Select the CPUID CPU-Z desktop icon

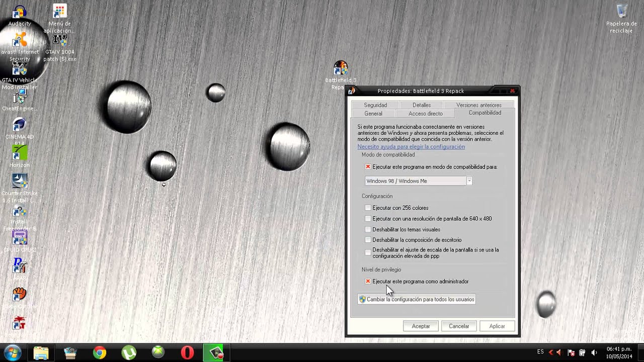coord(19,241)
